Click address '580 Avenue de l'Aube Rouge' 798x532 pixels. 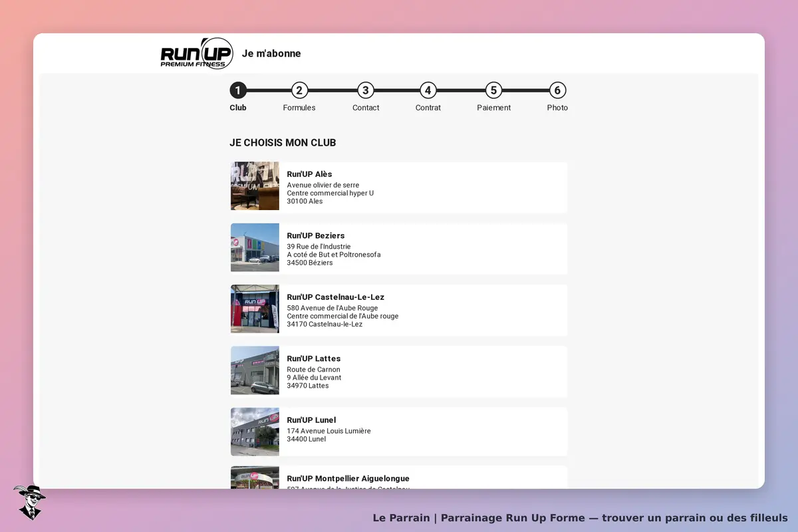click(x=332, y=309)
